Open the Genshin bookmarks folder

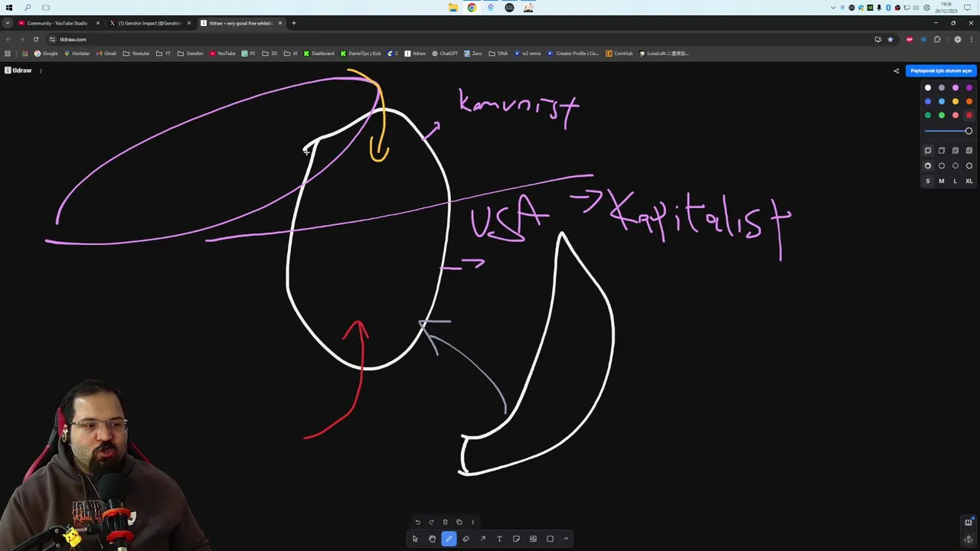(x=191, y=54)
